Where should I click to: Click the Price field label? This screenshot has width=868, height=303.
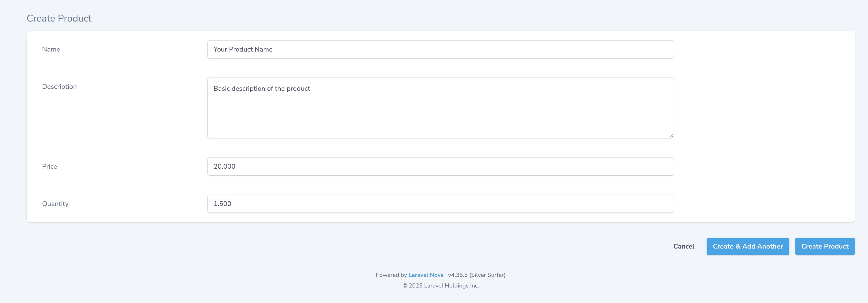coord(50,166)
